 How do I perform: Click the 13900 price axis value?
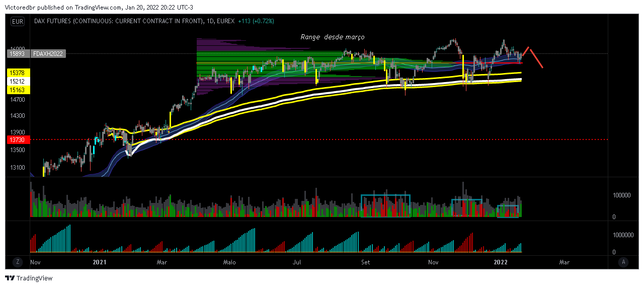pyautogui.click(x=18, y=132)
